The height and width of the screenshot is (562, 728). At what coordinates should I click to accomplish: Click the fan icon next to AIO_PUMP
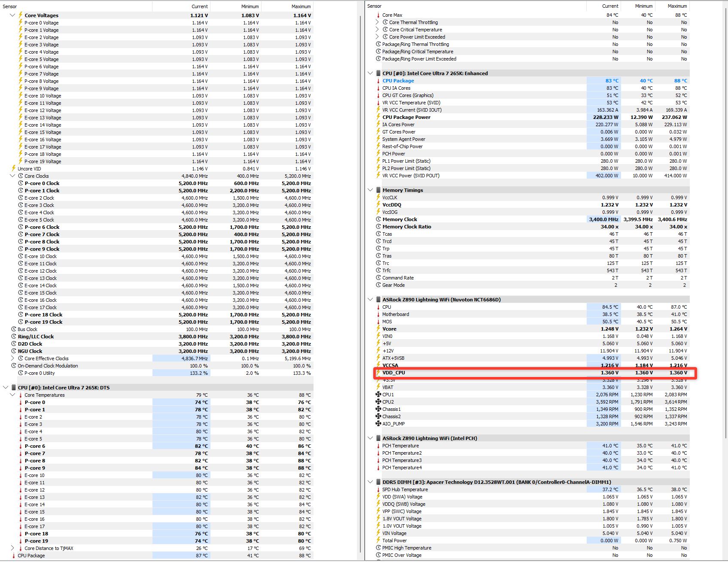click(x=378, y=423)
